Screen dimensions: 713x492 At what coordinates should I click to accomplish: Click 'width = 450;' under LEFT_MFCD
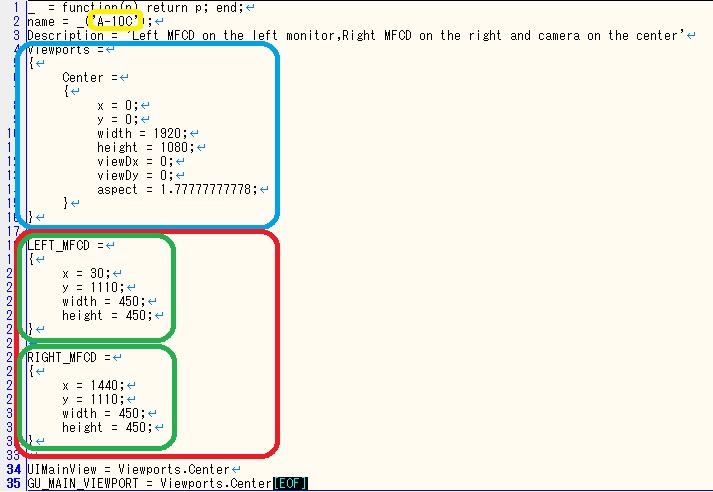coord(104,301)
